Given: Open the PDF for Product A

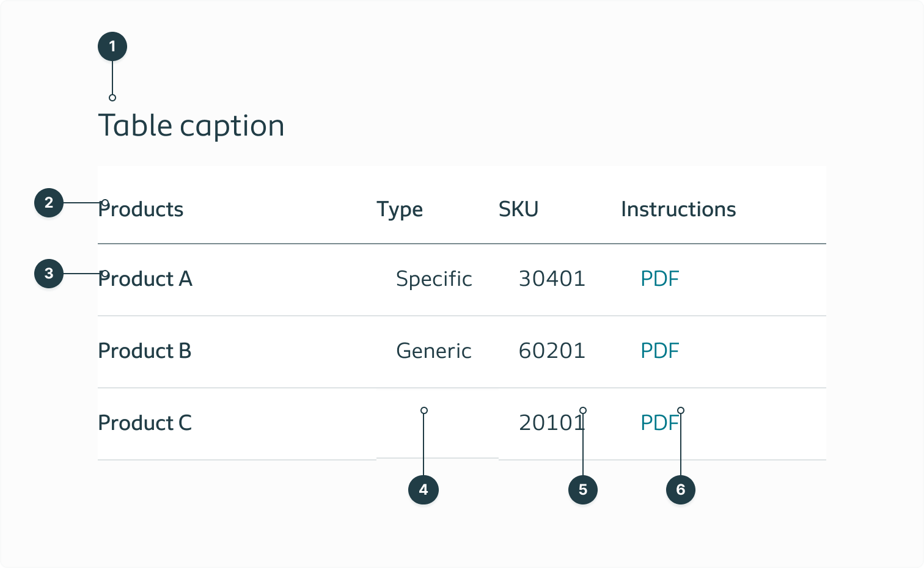Looking at the screenshot, I should pyautogui.click(x=659, y=279).
